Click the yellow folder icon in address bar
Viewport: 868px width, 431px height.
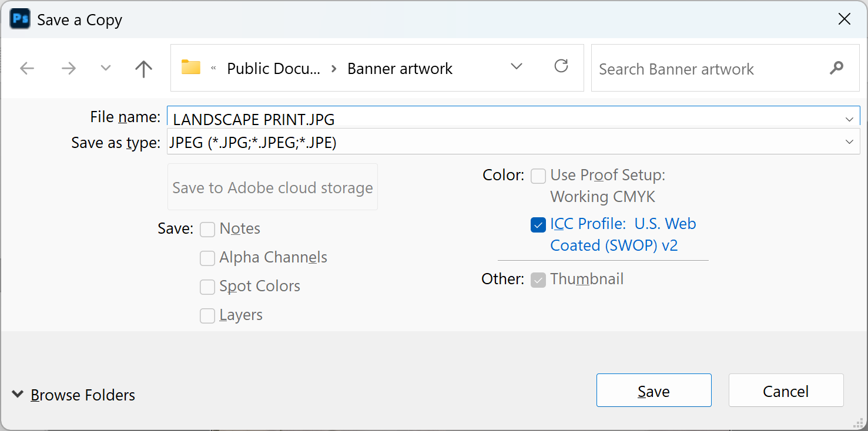[191, 67]
